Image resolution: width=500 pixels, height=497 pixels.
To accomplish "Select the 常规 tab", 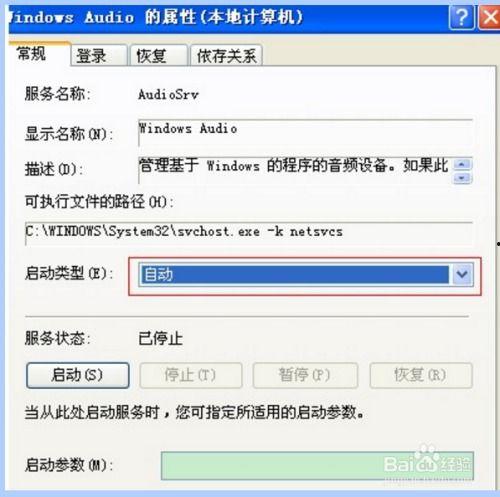I will click(x=39, y=54).
